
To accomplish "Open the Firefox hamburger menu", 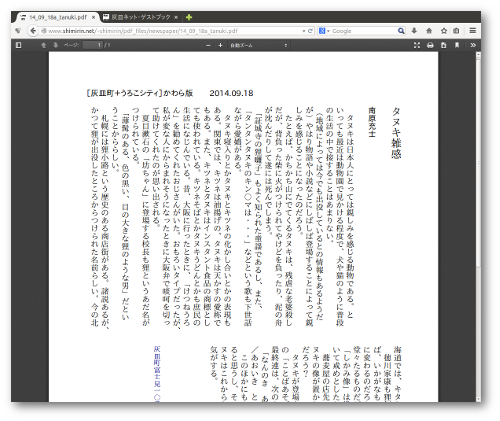I will (x=473, y=31).
